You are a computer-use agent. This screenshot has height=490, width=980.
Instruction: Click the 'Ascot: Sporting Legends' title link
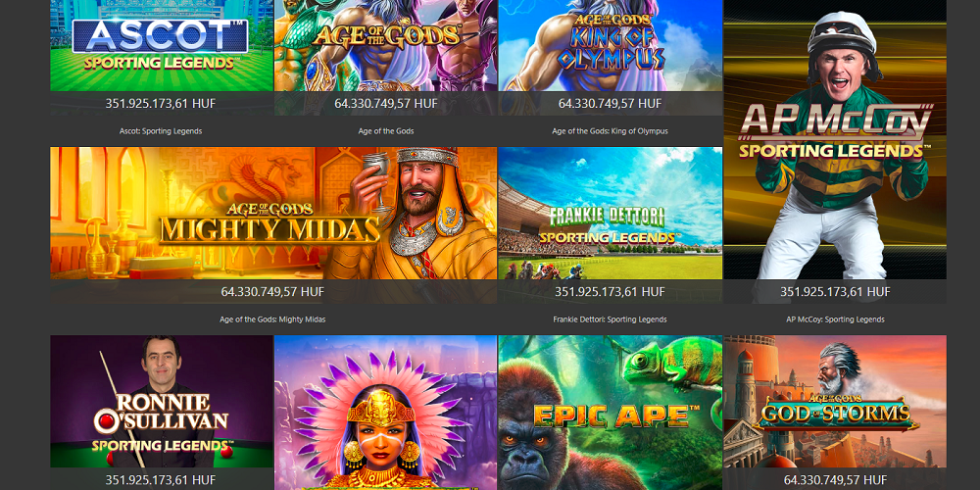(x=161, y=131)
